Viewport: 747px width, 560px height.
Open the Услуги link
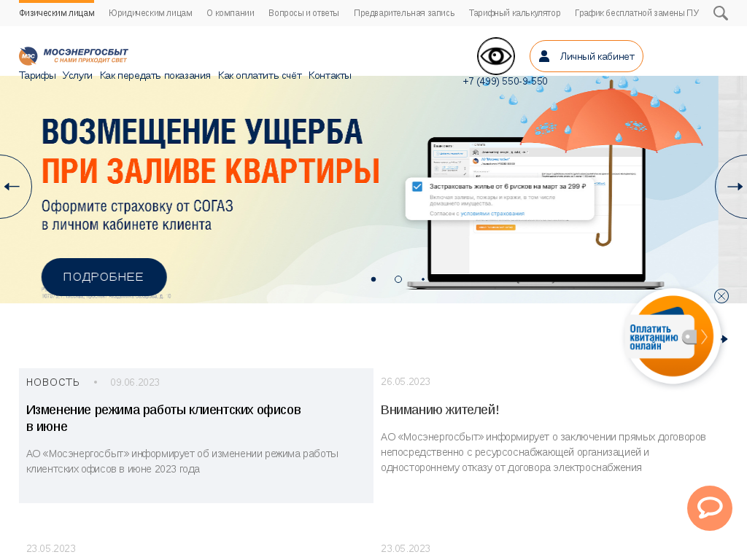click(x=77, y=75)
